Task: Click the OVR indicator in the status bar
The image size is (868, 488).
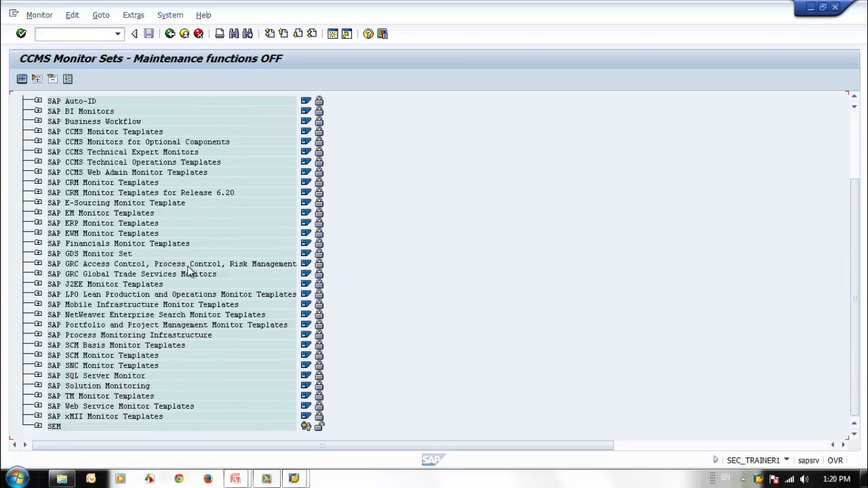Action: point(835,460)
